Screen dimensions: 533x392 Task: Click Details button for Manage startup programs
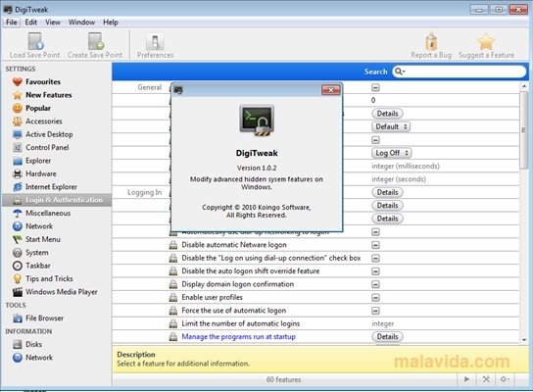(x=388, y=336)
